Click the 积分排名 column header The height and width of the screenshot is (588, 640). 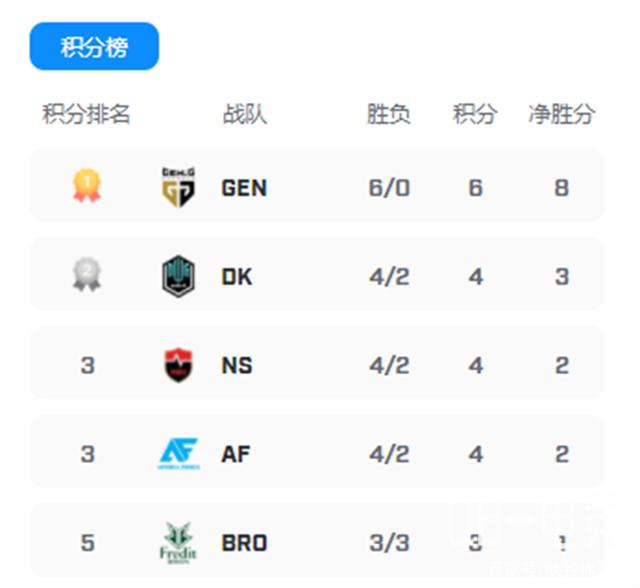[87, 114]
